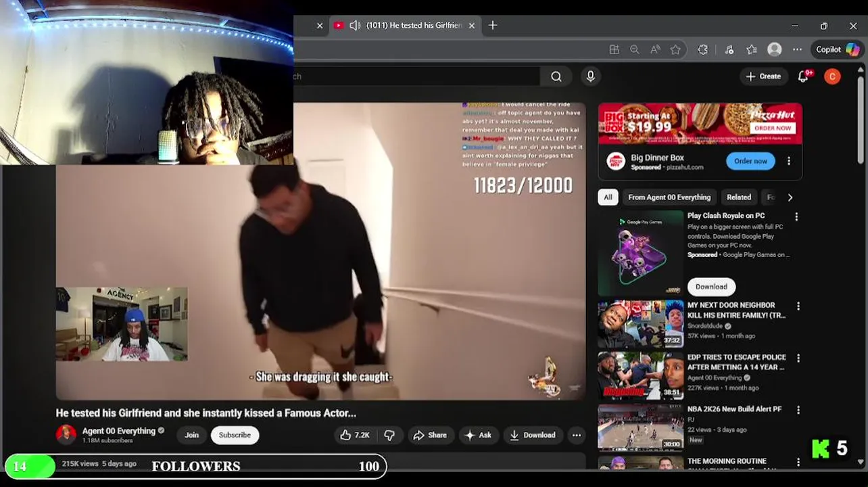Select 'From Agent 00 Everything' chip
868x487 pixels.
[669, 198]
